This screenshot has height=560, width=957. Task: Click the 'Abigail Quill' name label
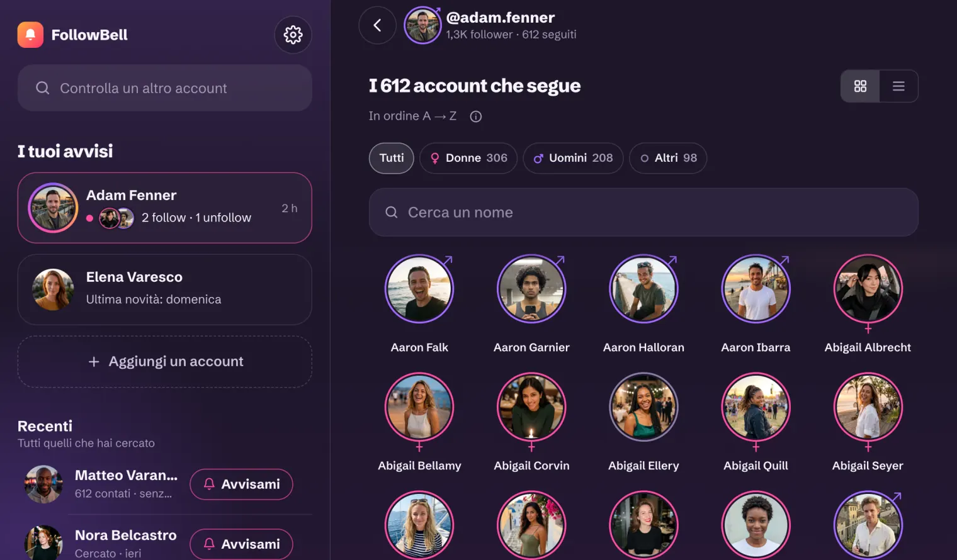756,466
